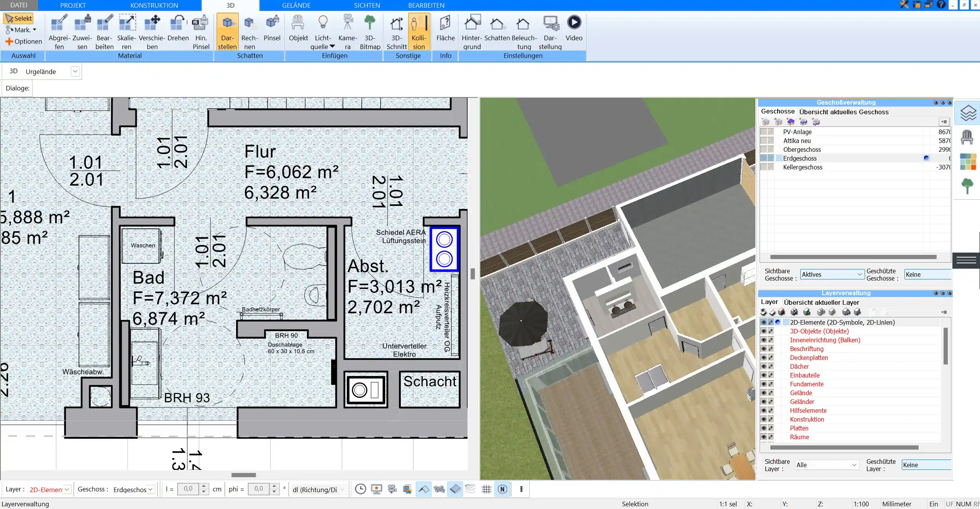This screenshot has height=509, width=980.
Task: Open the Sichtbare Geschosse Aktives dropdown
Action: [x=860, y=274]
